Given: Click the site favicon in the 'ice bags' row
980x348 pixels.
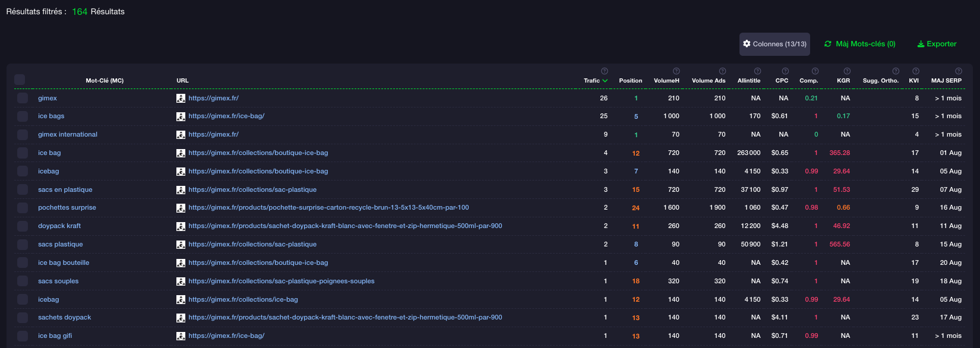Looking at the screenshot, I should pos(181,116).
